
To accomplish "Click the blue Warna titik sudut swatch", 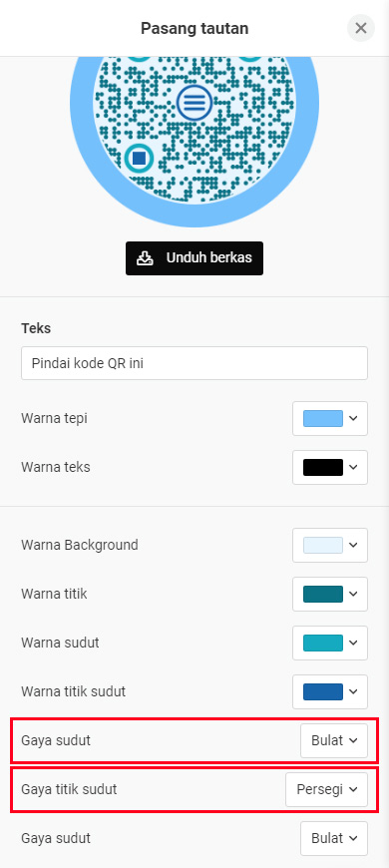I will tap(323, 691).
